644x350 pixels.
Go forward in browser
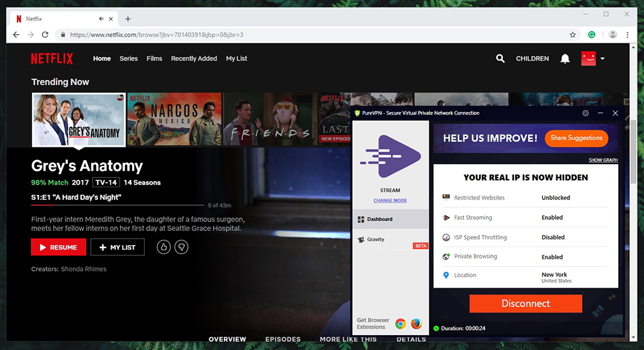(31, 35)
